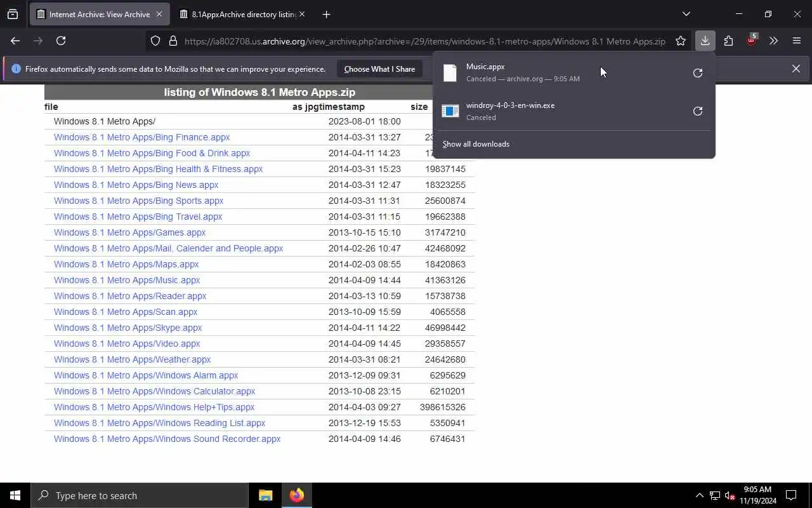Download Windows Reading List.appx

[159, 423]
